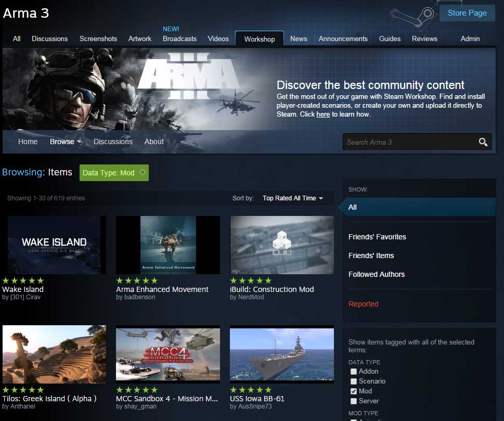Click the 'here' link to learn how
504x421 pixels.
(x=323, y=114)
